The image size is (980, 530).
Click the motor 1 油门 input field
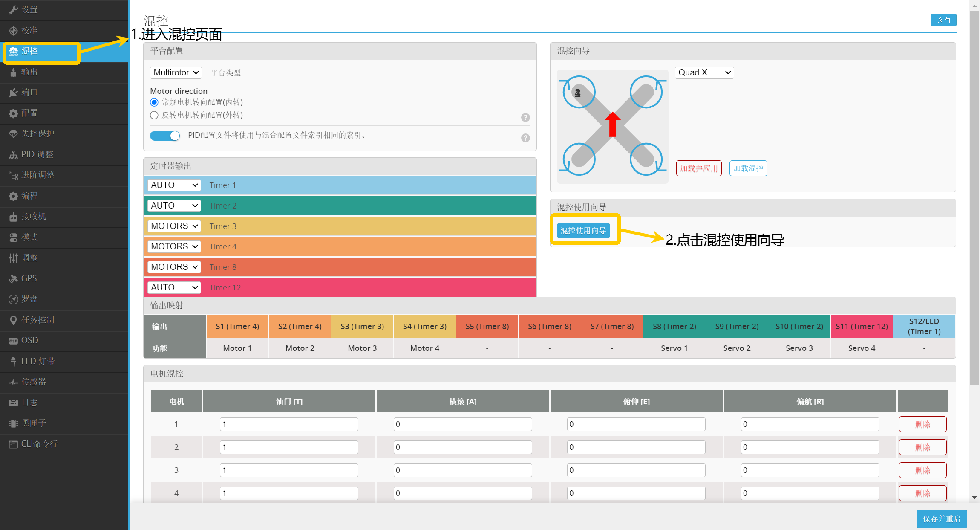[x=289, y=424]
